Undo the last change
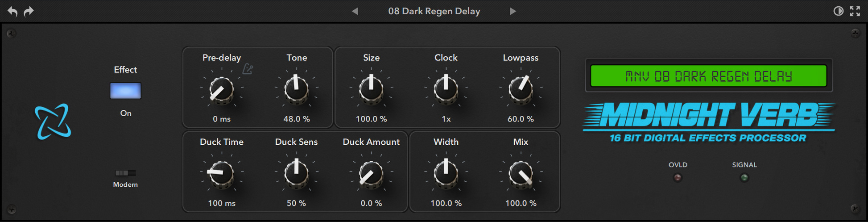This screenshot has height=222, width=868. point(12,12)
